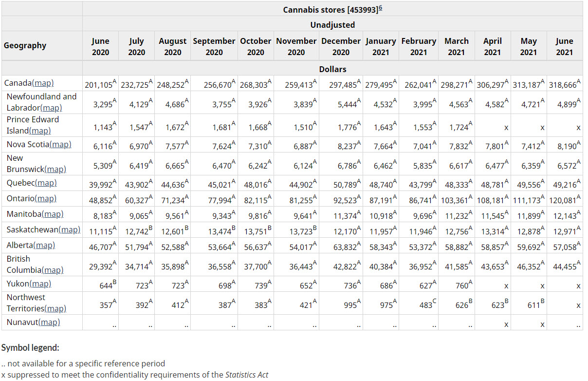This screenshot has height=381, width=588.
Task: Click the British Columbia map link
Action: coord(53,270)
